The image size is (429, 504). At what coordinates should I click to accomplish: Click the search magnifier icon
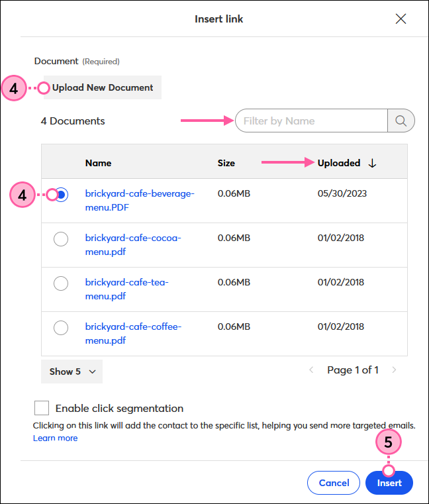click(401, 121)
